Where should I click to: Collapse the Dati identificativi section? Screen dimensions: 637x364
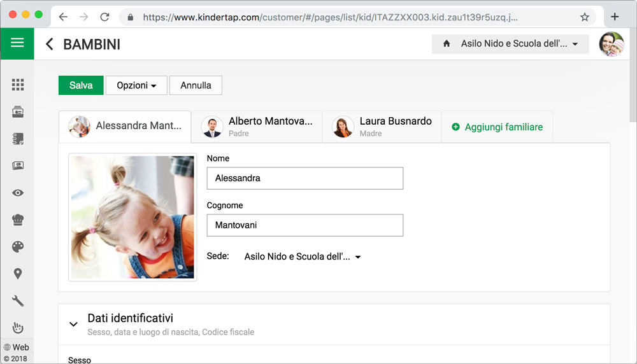point(73,323)
